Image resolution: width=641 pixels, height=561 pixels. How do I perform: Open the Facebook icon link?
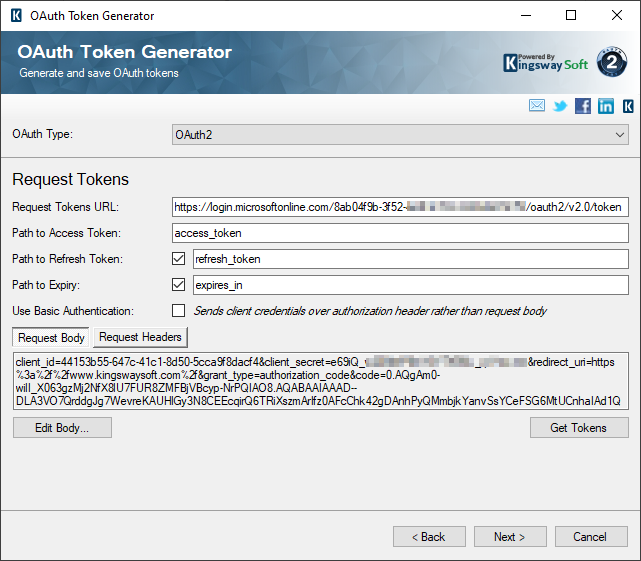pos(583,107)
